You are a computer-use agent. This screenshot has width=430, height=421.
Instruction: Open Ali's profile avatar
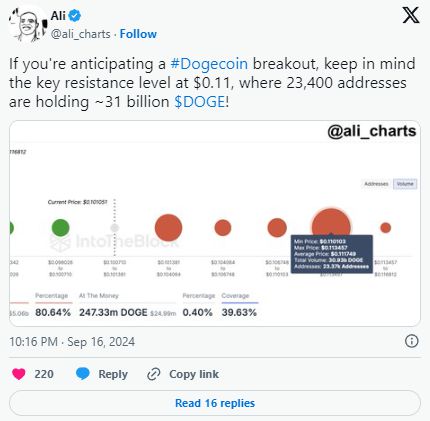28,25
